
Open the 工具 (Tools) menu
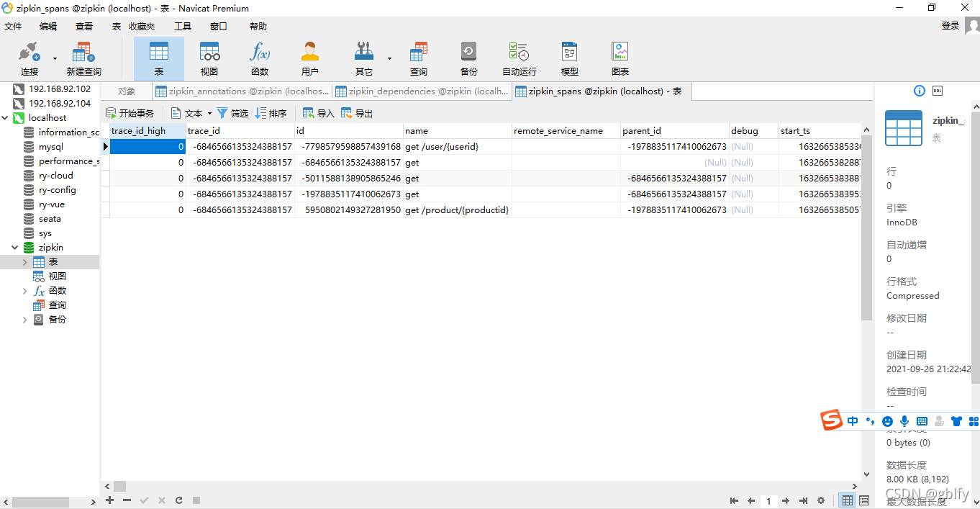click(183, 27)
